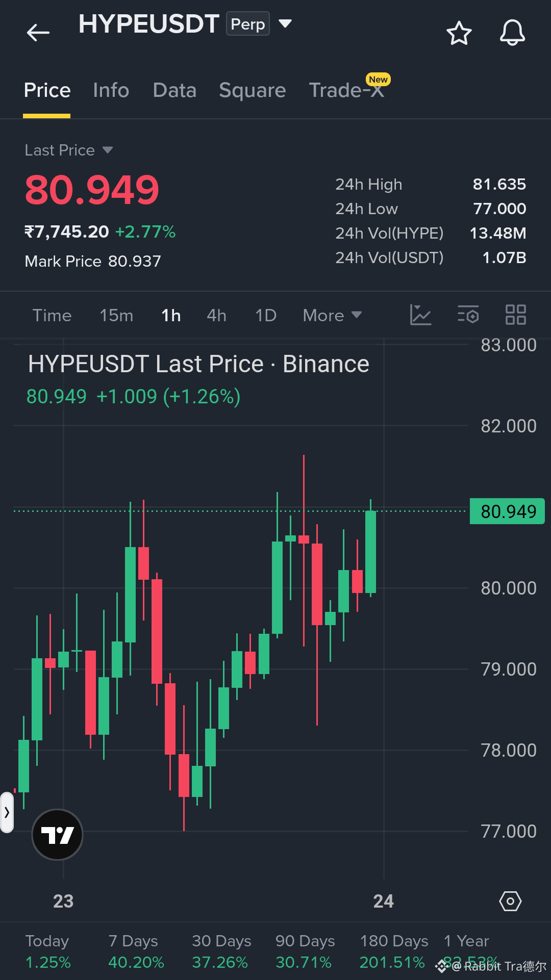The width and height of the screenshot is (551, 980).
Task: Tap the ₹7,745.20 converted price
Action: coord(67,232)
